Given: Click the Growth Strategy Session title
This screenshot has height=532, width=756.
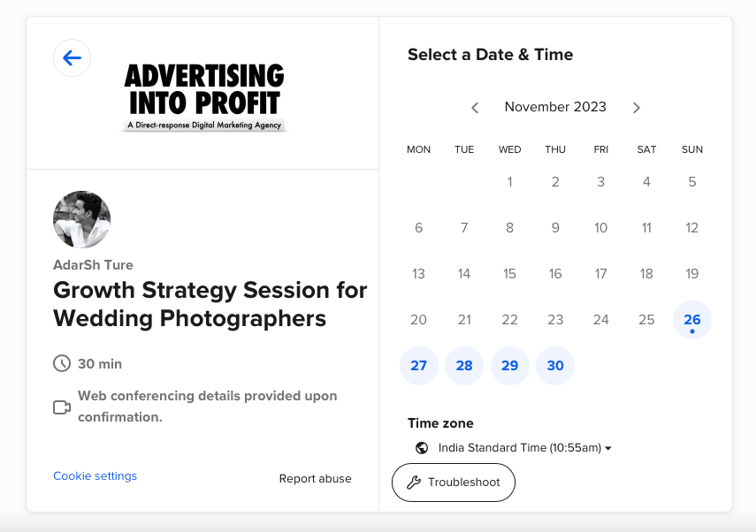Looking at the screenshot, I should pyautogui.click(x=210, y=304).
